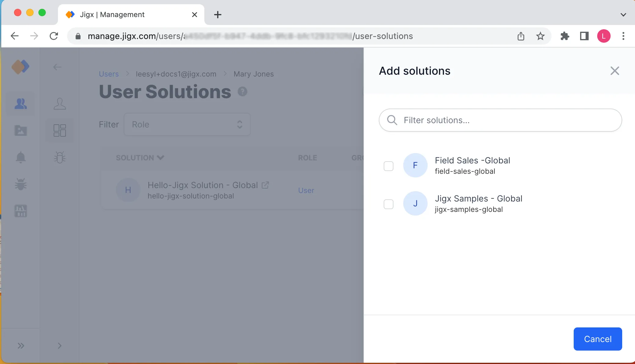Go back in browser history
The image size is (635, 364).
15,36
